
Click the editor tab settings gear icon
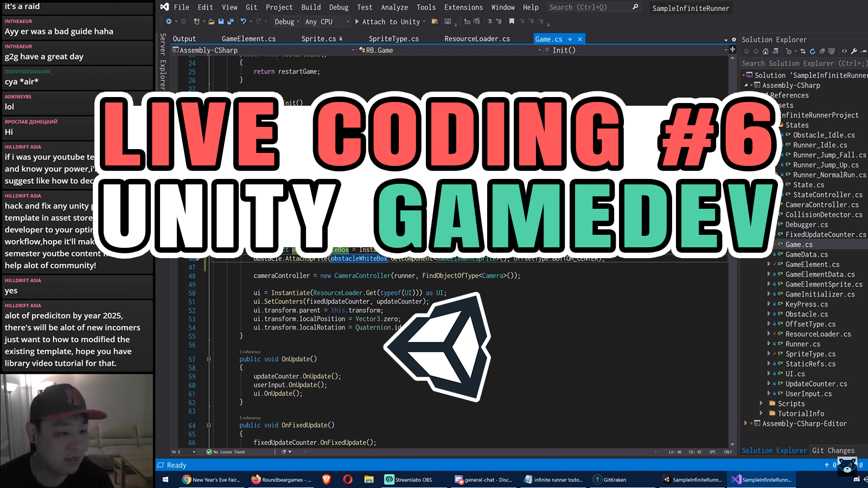(x=734, y=40)
